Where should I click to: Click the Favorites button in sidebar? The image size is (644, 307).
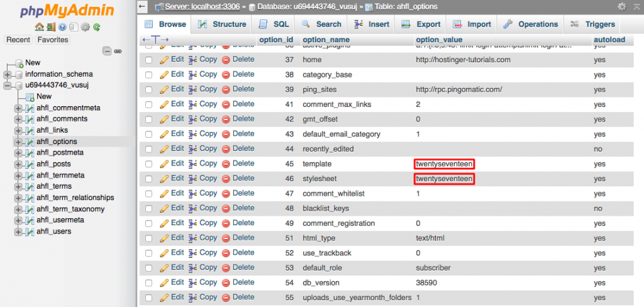(53, 40)
